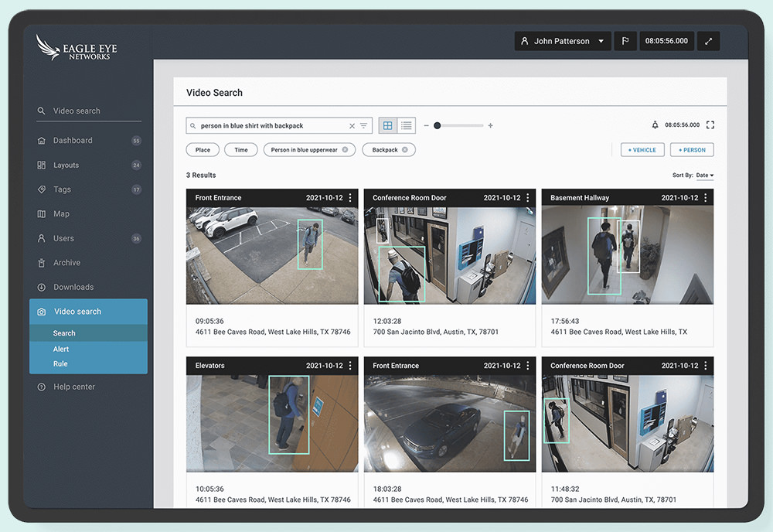This screenshot has height=532, width=773.
Task: Clear the search query with X icon
Action: pos(352,126)
